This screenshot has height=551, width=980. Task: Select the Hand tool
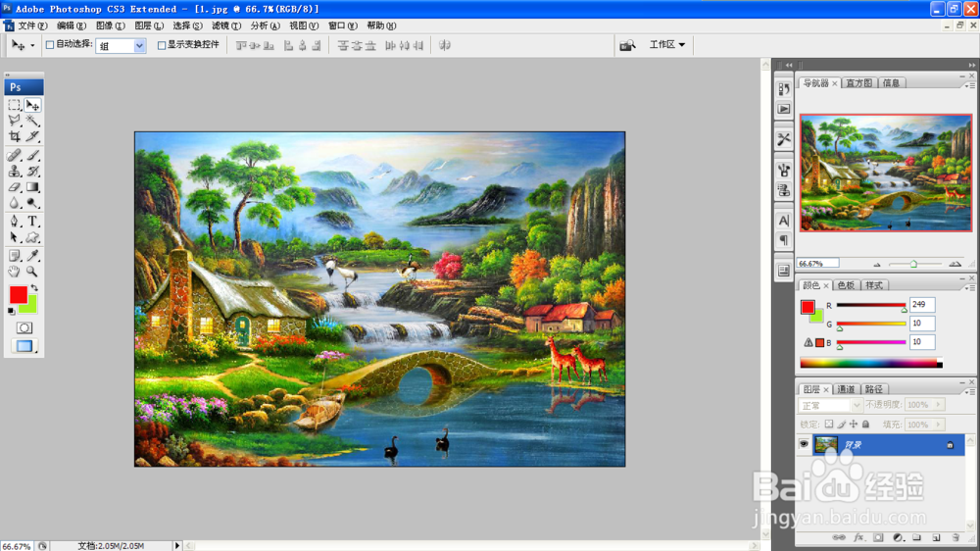coord(15,272)
